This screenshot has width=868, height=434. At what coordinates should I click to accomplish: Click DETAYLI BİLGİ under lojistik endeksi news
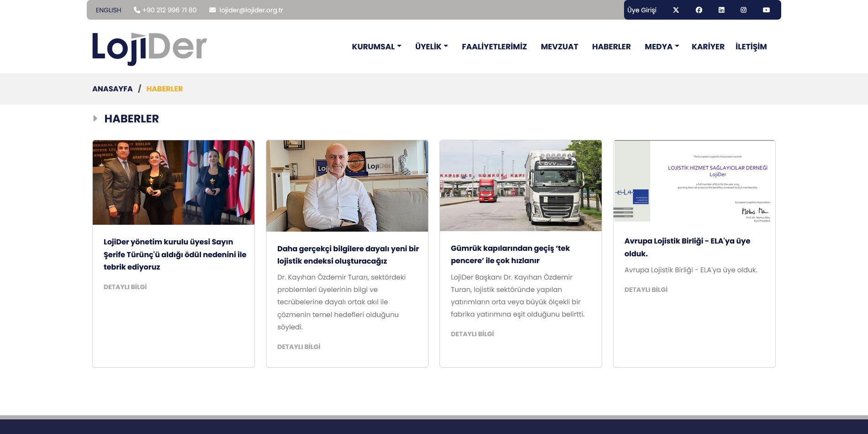(299, 347)
